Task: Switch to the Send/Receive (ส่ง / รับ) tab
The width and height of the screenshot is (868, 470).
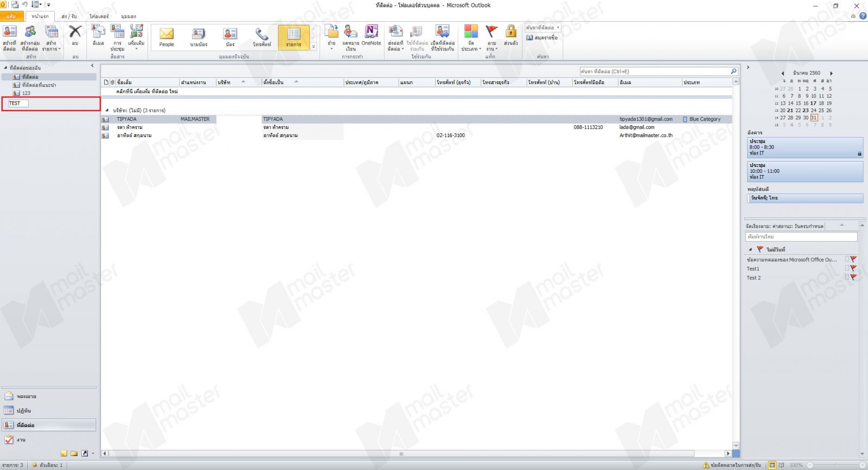Action: click(x=69, y=16)
